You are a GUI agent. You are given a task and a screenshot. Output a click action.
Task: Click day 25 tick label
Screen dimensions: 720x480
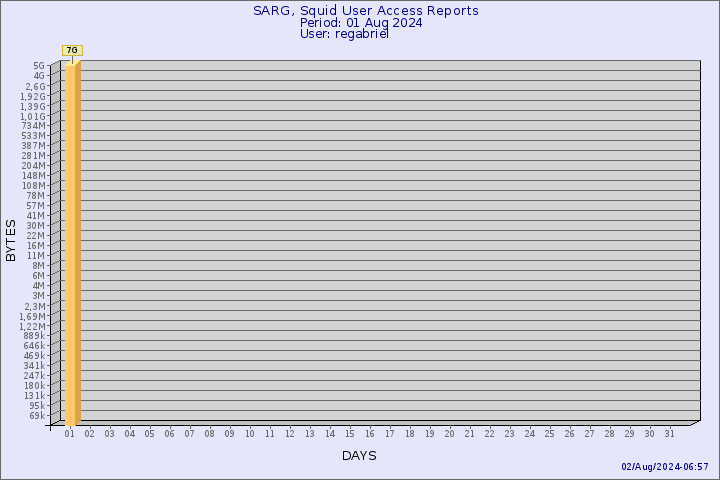tap(549, 434)
